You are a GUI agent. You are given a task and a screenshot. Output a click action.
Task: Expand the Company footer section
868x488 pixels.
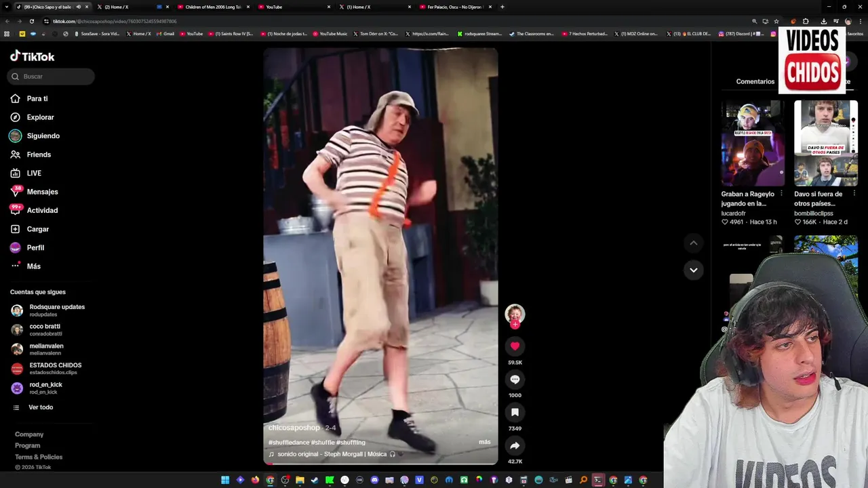click(29, 434)
